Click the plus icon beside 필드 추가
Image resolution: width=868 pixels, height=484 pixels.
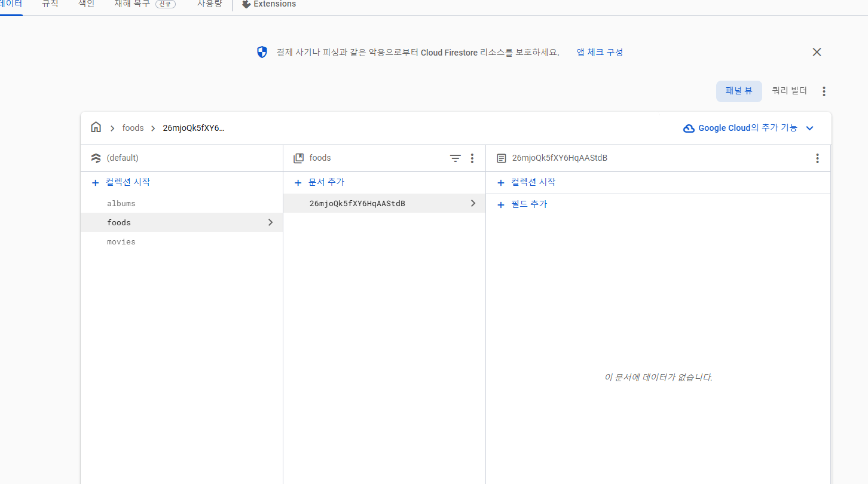point(501,205)
